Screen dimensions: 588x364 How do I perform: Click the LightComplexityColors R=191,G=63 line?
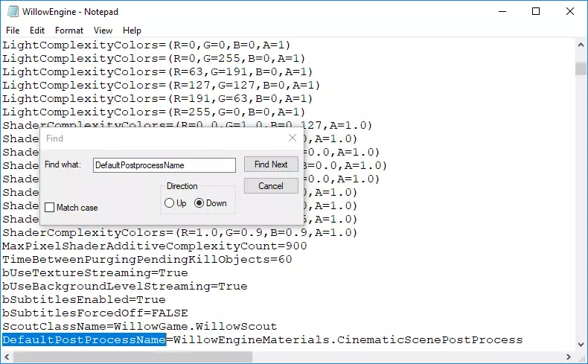[x=158, y=98]
